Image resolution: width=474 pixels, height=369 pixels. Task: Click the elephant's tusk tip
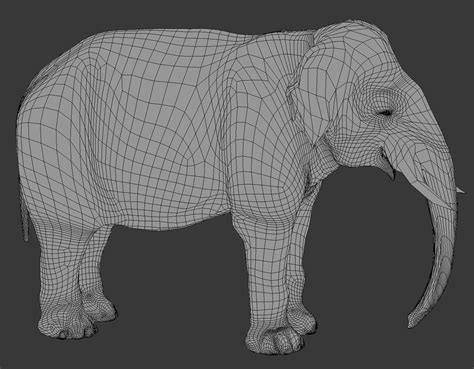[x=460, y=190]
